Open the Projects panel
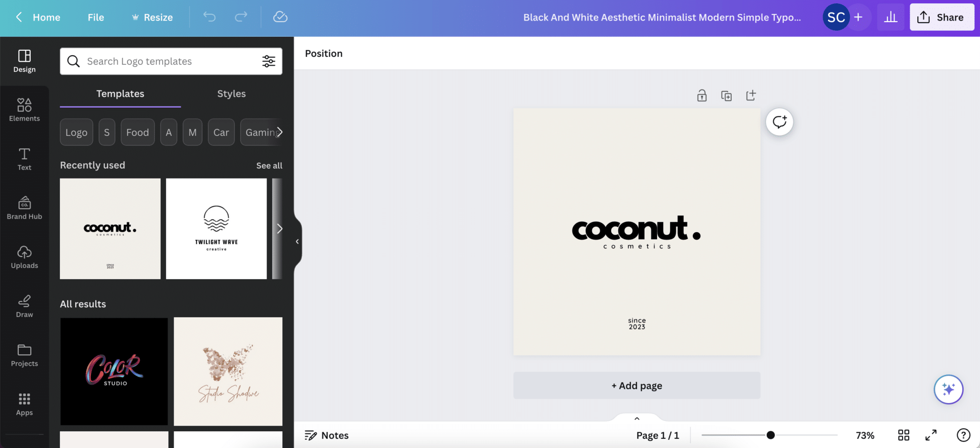Image resolution: width=980 pixels, height=448 pixels. pyautogui.click(x=24, y=355)
